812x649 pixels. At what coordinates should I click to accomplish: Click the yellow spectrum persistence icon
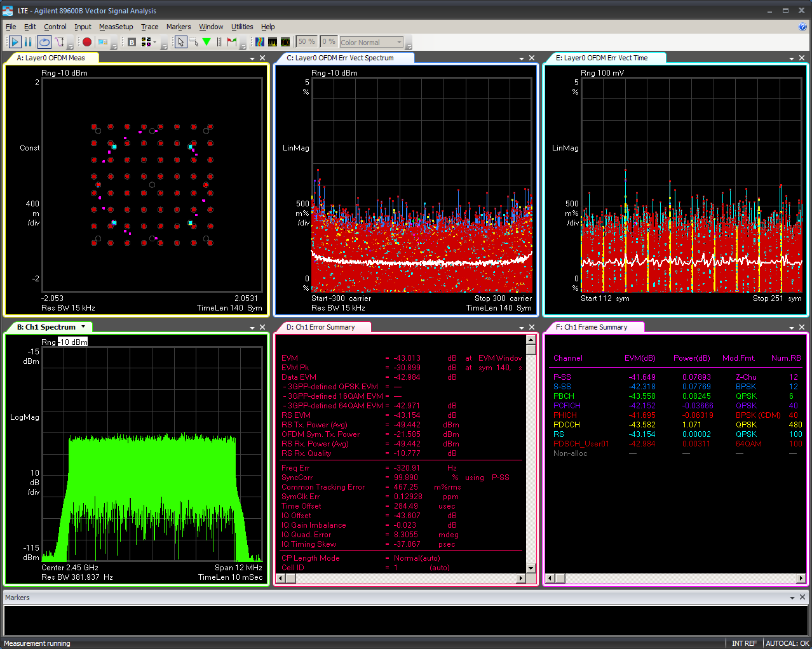click(273, 42)
